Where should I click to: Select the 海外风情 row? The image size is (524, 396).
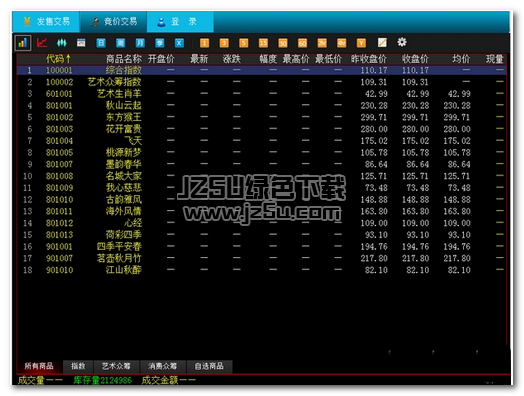tap(262, 211)
